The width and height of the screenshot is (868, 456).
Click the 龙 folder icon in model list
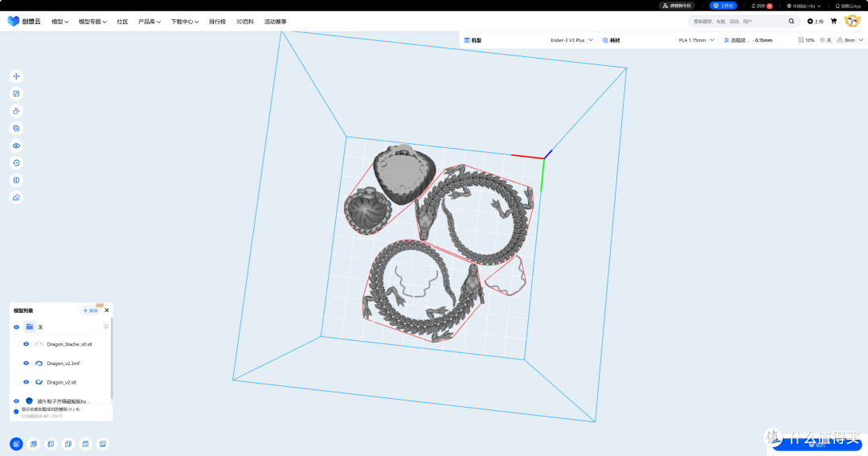click(30, 327)
